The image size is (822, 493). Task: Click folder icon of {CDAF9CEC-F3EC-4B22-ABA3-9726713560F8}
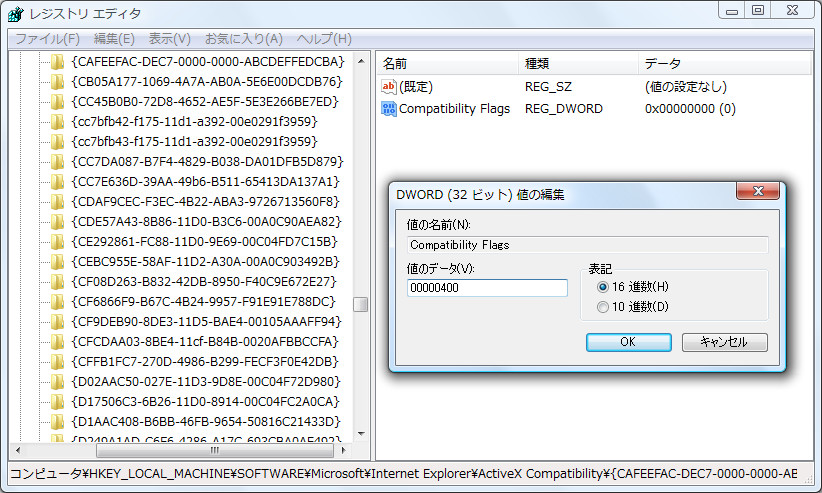[x=57, y=202]
